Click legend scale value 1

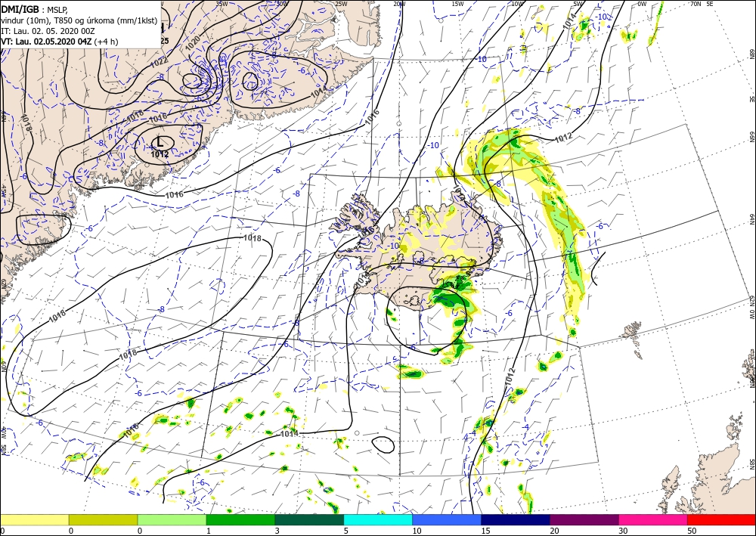click(209, 531)
